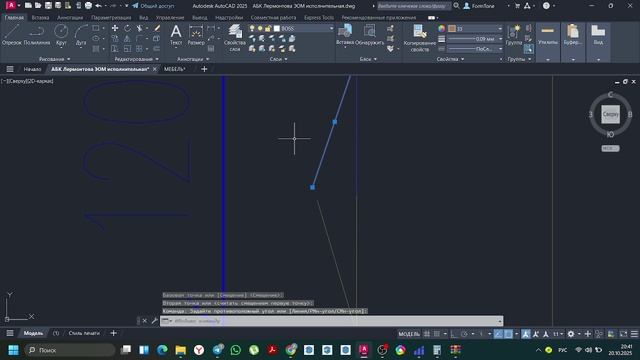Open the Утилиты panel button
640x360 pixels.
pos(548,42)
